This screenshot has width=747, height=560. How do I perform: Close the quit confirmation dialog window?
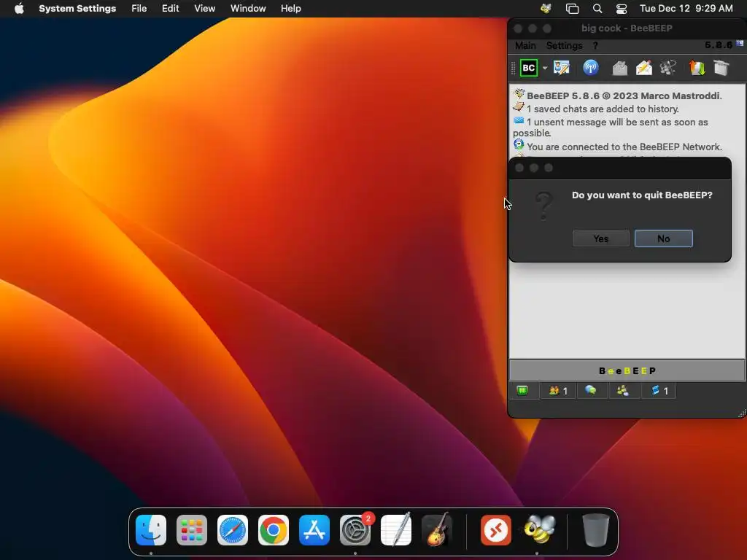pos(519,168)
